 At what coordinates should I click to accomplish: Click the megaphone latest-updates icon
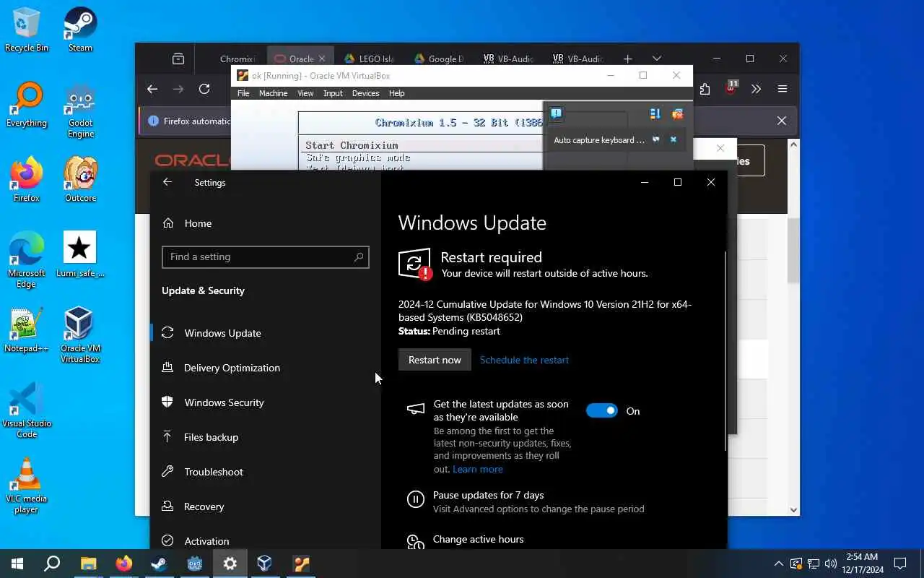[x=416, y=409]
